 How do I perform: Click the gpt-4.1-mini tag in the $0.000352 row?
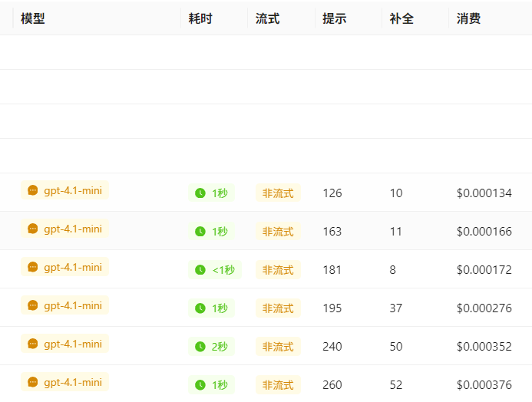(64, 344)
